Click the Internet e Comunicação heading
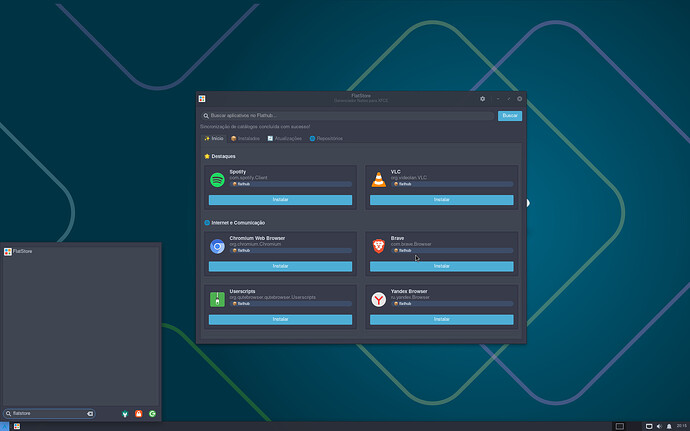 pyautogui.click(x=235, y=223)
